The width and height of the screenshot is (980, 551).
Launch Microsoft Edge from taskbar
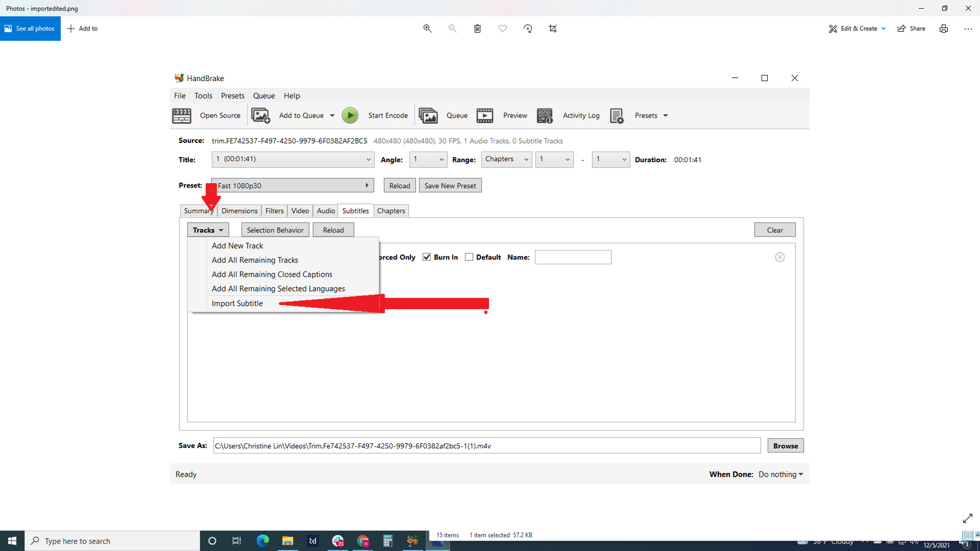(262, 540)
